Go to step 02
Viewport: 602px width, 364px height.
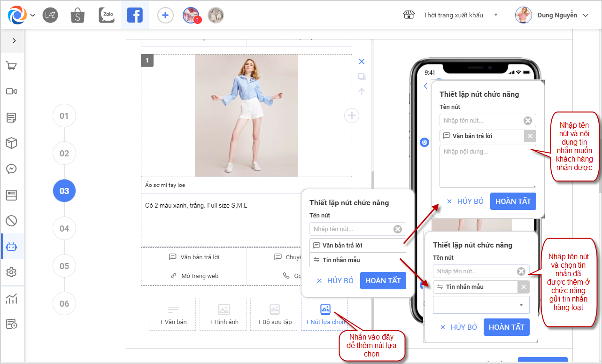tap(64, 154)
